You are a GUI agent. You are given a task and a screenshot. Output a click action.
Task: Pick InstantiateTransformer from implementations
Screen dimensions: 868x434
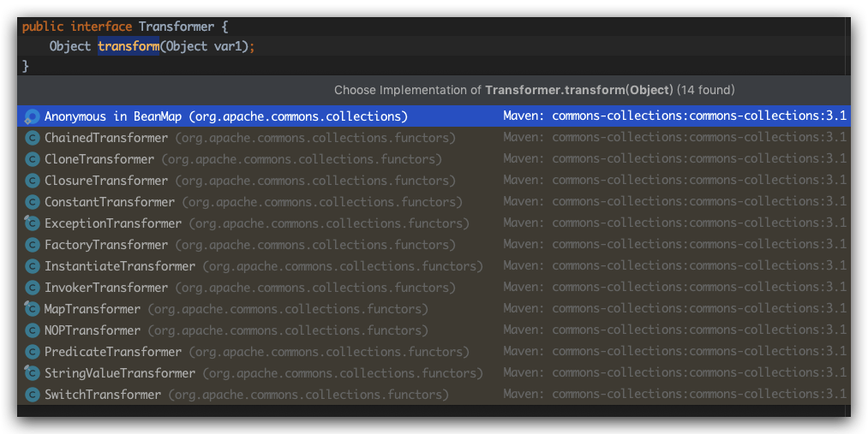pyautogui.click(x=120, y=266)
